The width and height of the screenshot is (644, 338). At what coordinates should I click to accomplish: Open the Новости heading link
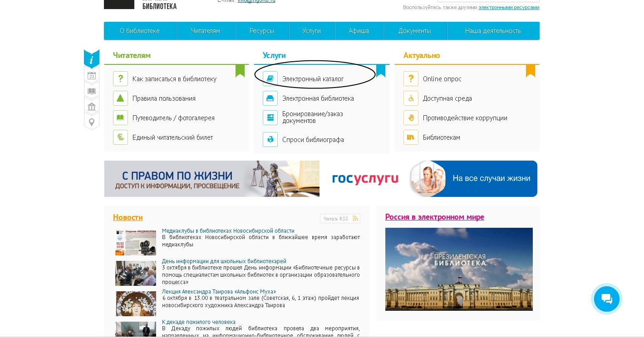pyautogui.click(x=128, y=217)
